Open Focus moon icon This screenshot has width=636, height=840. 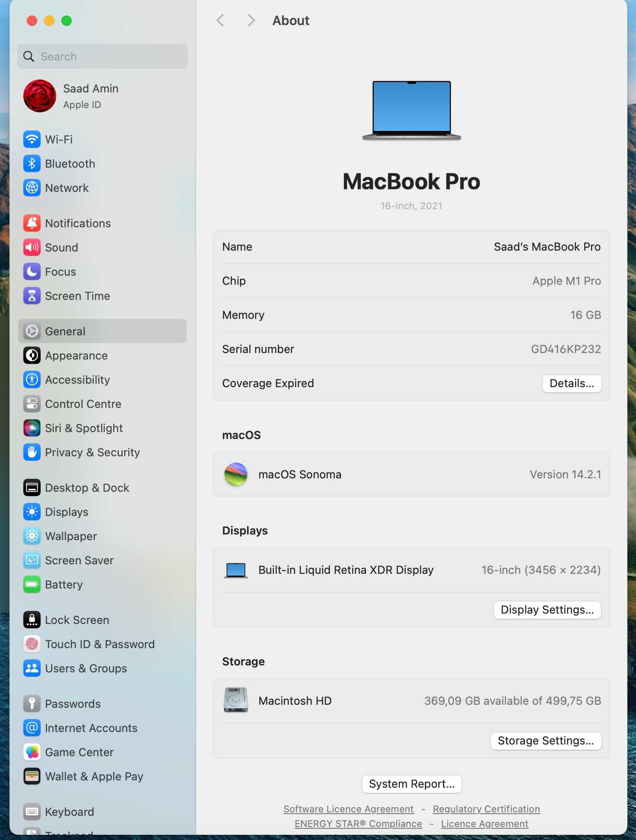click(x=32, y=272)
